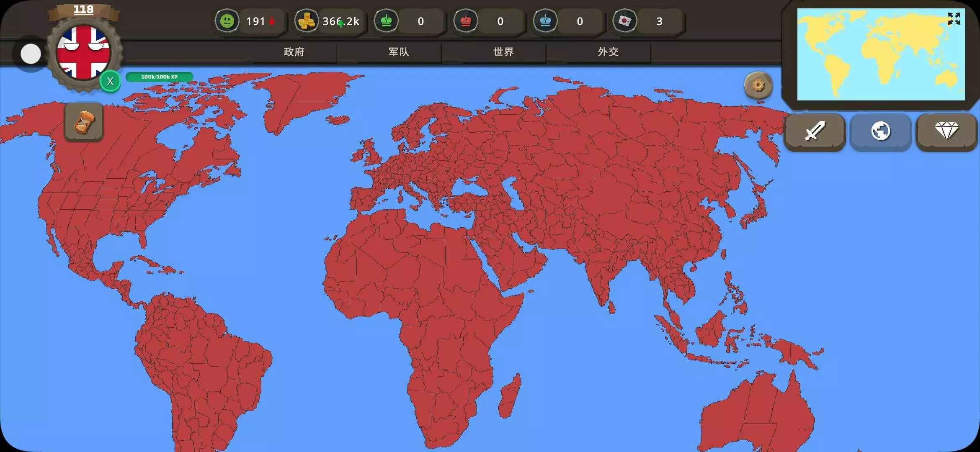Click the 100k/100k XP progress bar
This screenshot has width=980, height=452.
click(159, 77)
